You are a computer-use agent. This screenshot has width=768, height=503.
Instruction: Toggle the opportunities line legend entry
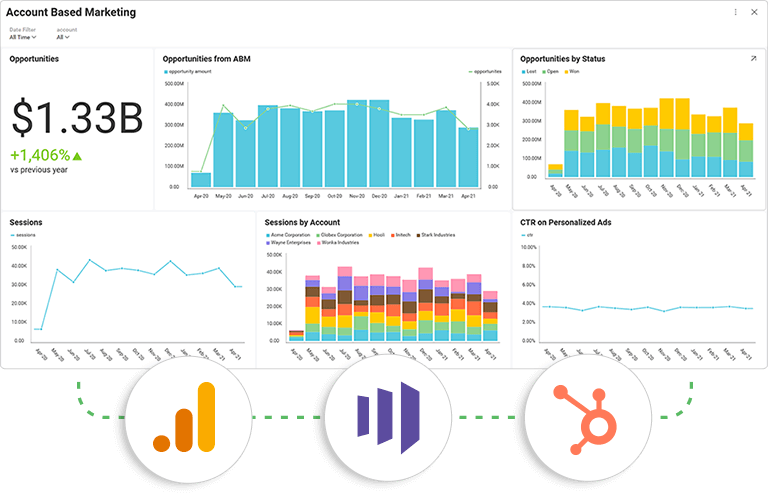tap(485, 72)
